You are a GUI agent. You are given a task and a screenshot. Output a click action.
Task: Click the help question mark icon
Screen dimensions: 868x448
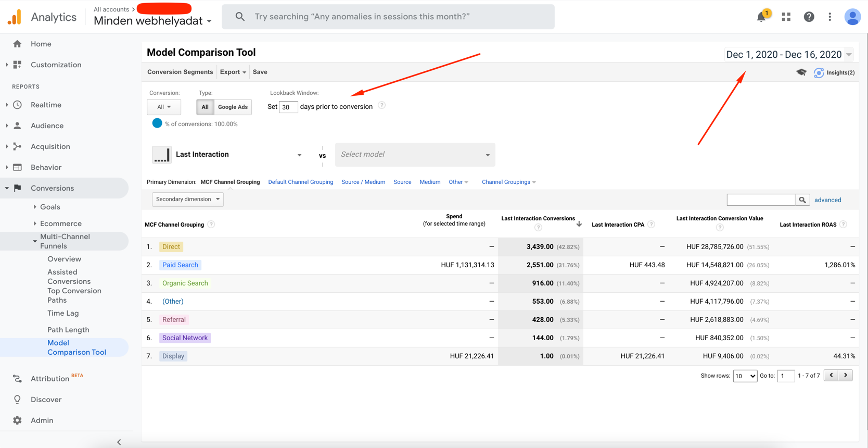tap(809, 17)
